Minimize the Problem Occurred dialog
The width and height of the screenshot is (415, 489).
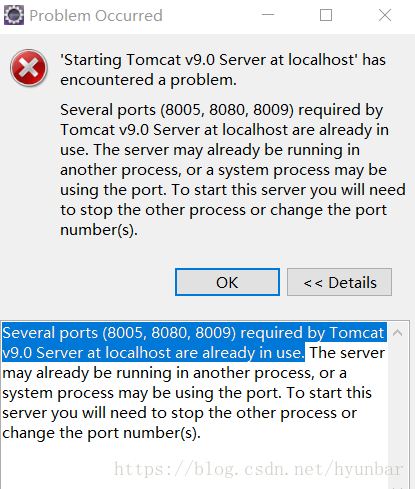point(268,15)
